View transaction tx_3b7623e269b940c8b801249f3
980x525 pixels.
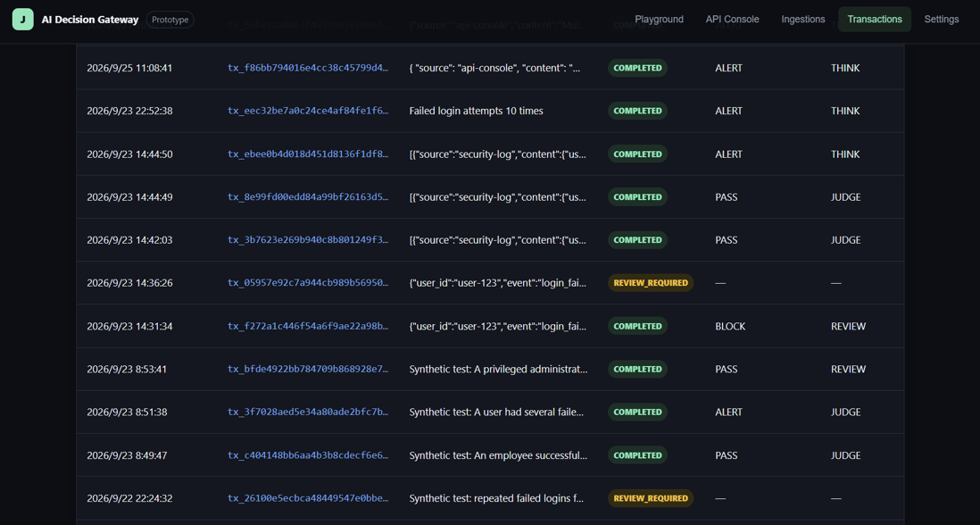308,241
